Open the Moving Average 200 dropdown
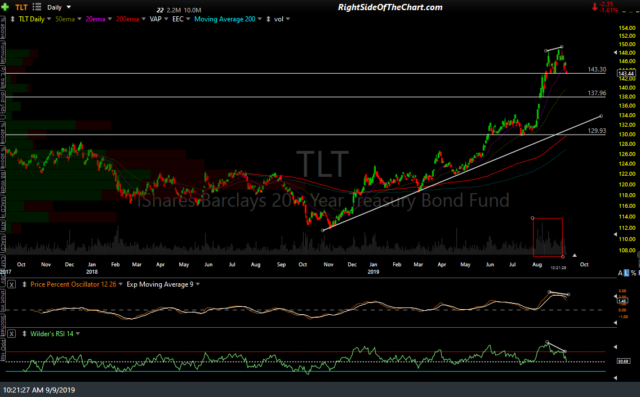Screen dimensions: 640x397 tap(260, 19)
